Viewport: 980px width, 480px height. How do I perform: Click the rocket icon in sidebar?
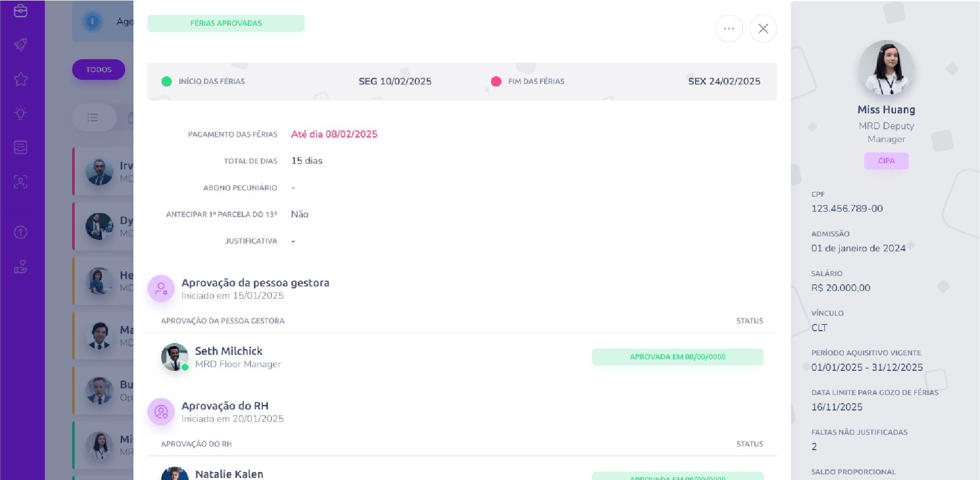tap(21, 45)
